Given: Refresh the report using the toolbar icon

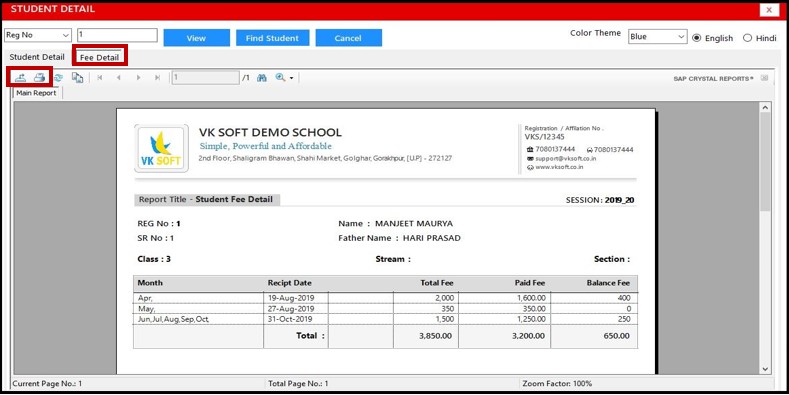Looking at the screenshot, I should point(58,77).
